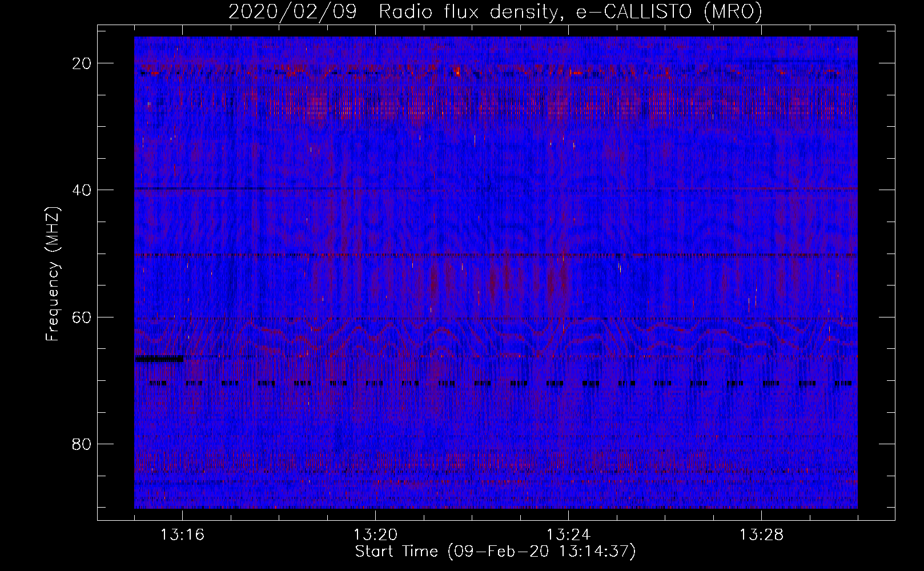Click the 13:20 time tick label

point(375,535)
